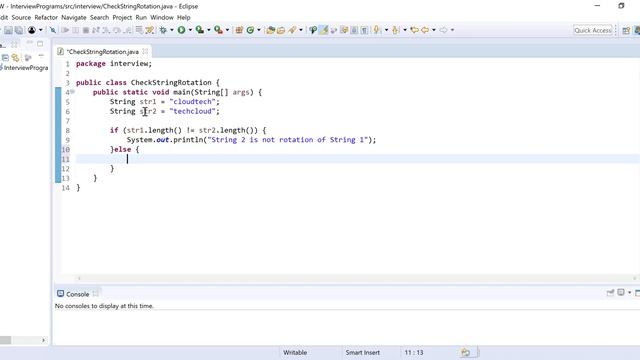The image size is (640, 360).
Task: Click the Writable status bar entry
Action: (295, 352)
